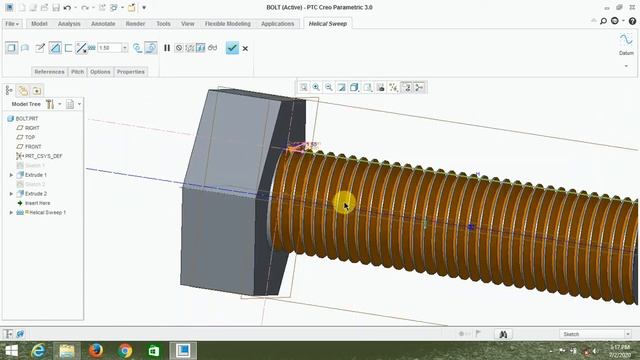Toggle the attached preview mode icon

pyautogui.click(x=200, y=48)
